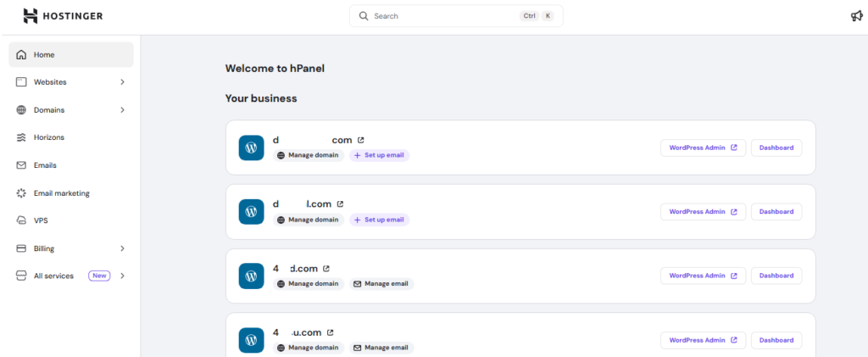868x357 pixels.
Task: Open external link icon beside second domain
Action: [340, 204]
